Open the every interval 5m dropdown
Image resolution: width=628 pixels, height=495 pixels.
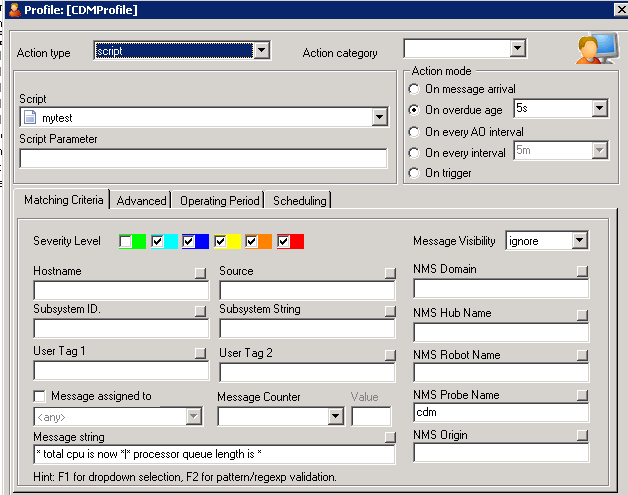pyautogui.click(x=600, y=151)
